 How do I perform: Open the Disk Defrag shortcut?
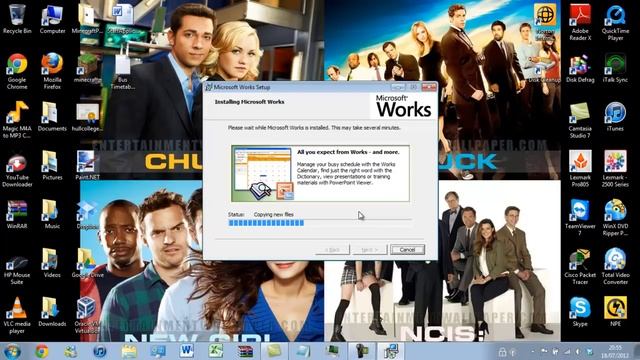point(580,69)
